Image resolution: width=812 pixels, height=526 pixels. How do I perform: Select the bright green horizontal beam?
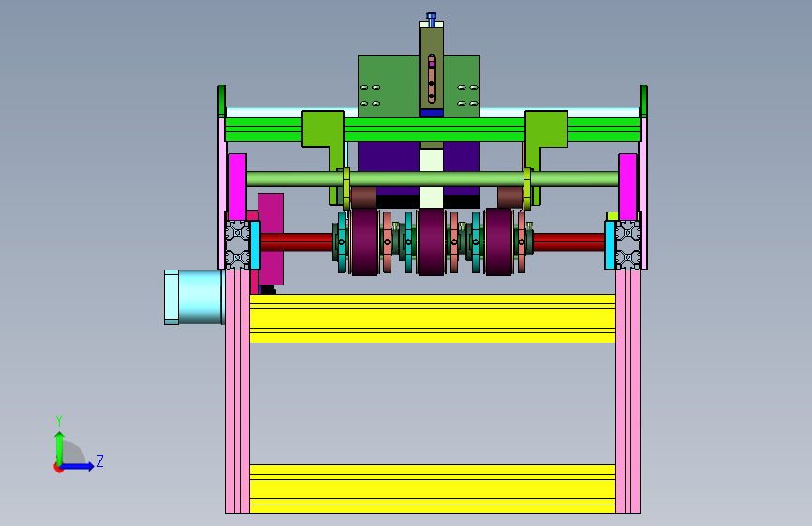(433, 130)
